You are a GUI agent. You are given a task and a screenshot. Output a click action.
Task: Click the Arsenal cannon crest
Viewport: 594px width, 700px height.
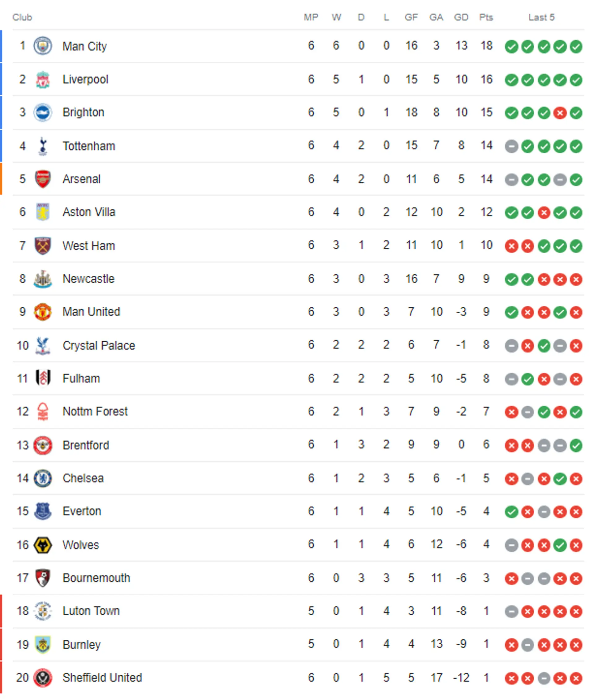pos(43,179)
